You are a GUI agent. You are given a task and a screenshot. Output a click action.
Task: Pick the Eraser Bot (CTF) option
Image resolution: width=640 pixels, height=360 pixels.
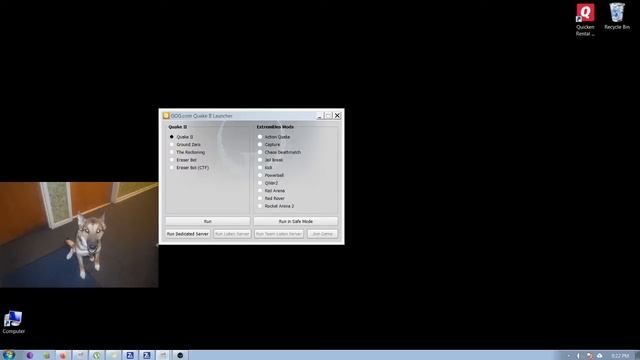[189, 168]
